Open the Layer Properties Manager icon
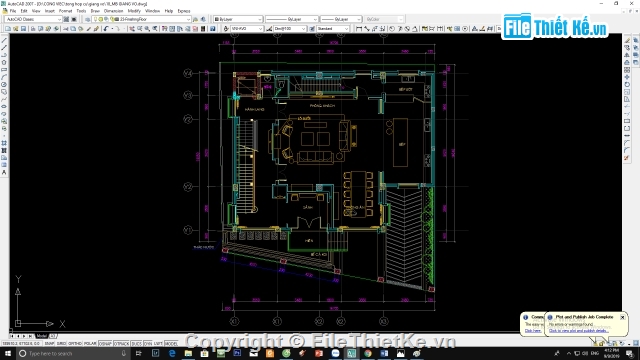This screenshot has height=360, width=640. 88,19
